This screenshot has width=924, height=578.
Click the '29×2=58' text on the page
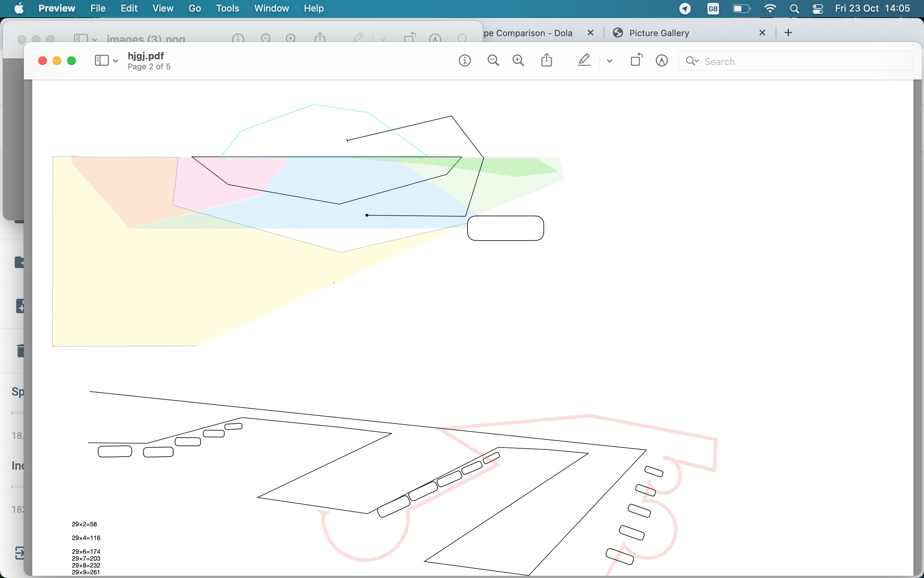[x=84, y=524]
